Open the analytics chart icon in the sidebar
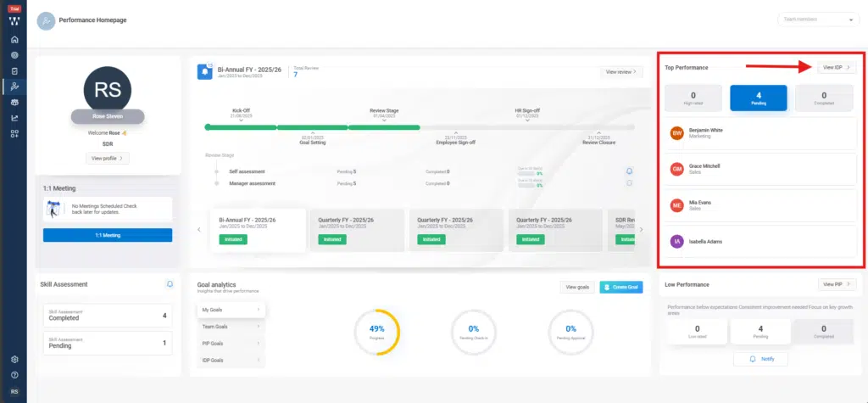Screen dimensions: 868x403 15,118
